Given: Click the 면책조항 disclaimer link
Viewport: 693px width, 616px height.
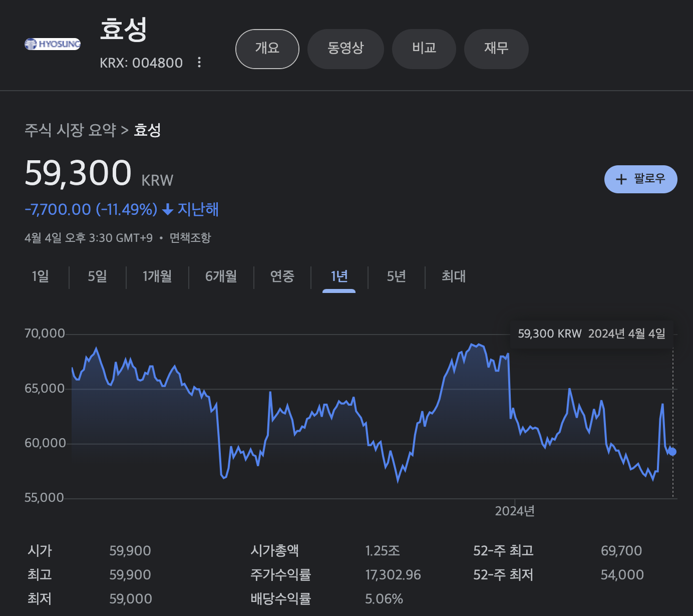Looking at the screenshot, I should pos(190,238).
